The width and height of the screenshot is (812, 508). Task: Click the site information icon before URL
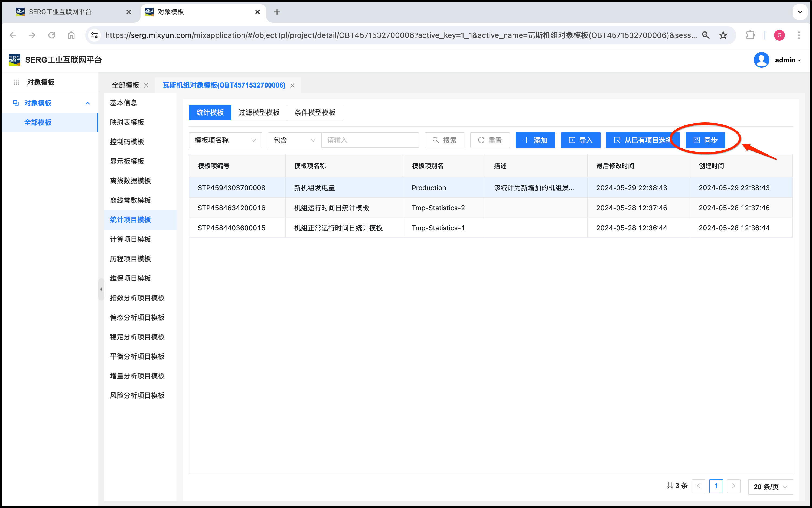coord(95,35)
